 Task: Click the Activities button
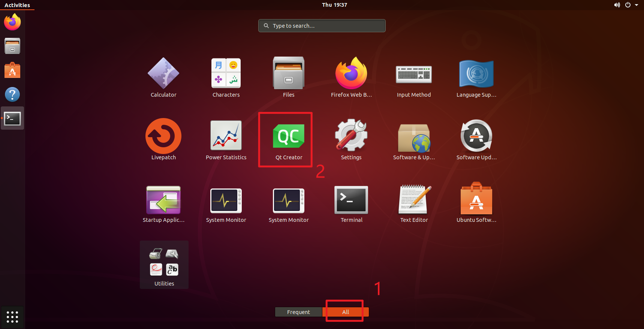17,5
